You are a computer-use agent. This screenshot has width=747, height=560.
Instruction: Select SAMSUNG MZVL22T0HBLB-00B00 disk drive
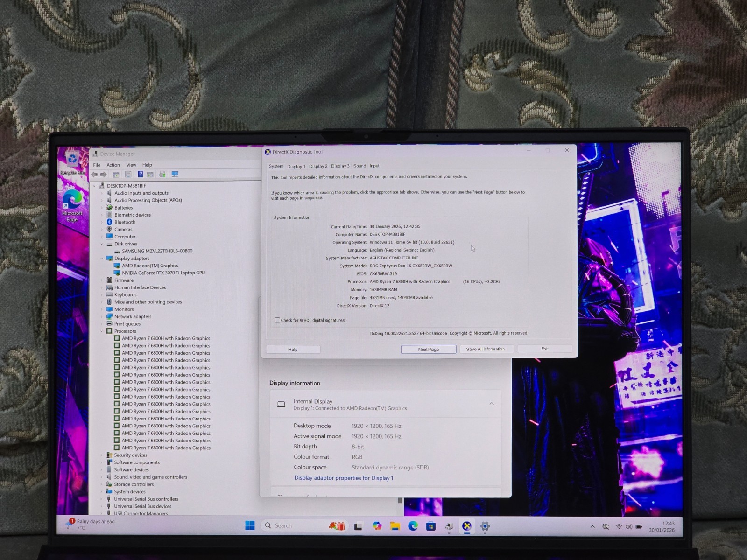click(x=157, y=251)
